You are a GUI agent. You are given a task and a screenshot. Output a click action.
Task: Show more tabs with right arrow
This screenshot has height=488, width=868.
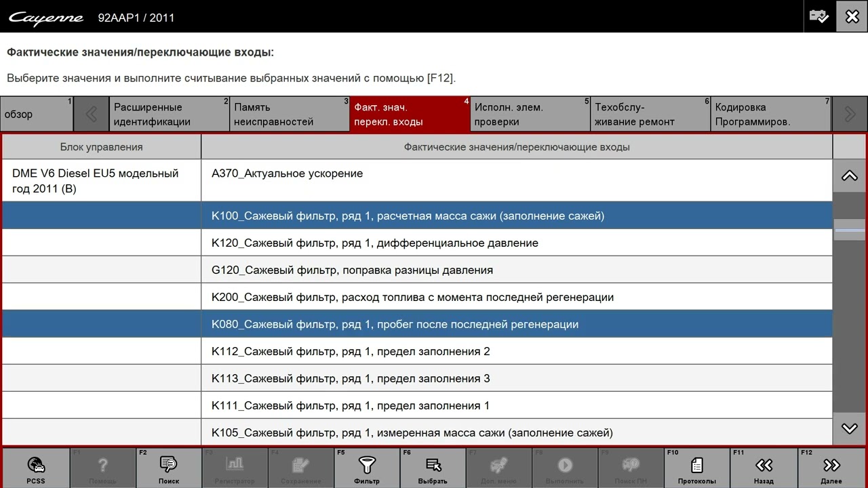850,114
